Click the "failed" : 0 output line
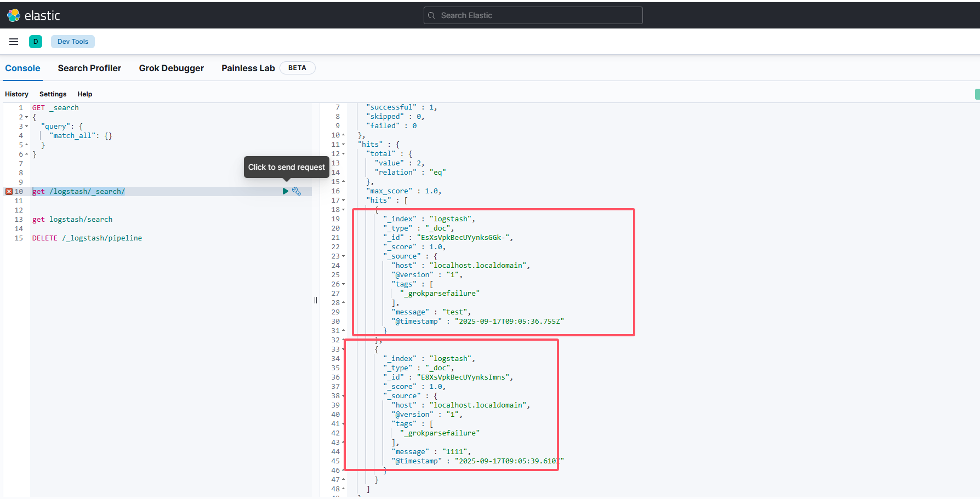 pyautogui.click(x=391, y=126)
